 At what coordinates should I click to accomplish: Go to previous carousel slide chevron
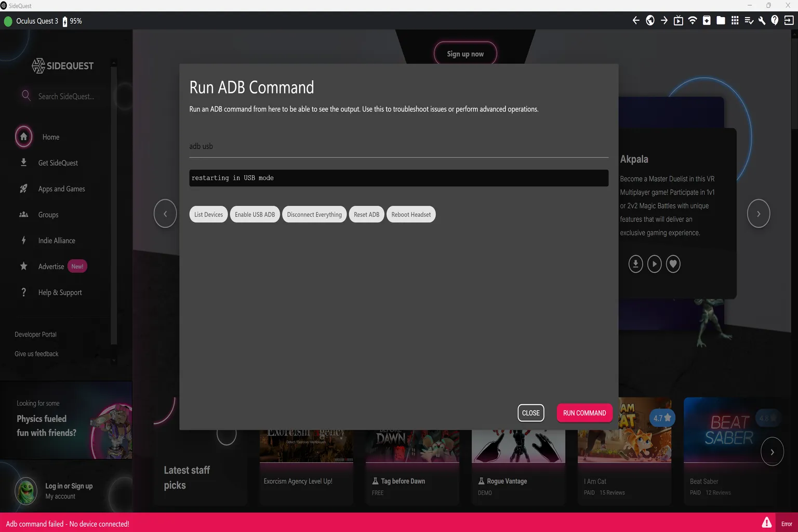(x=165, y=214)
